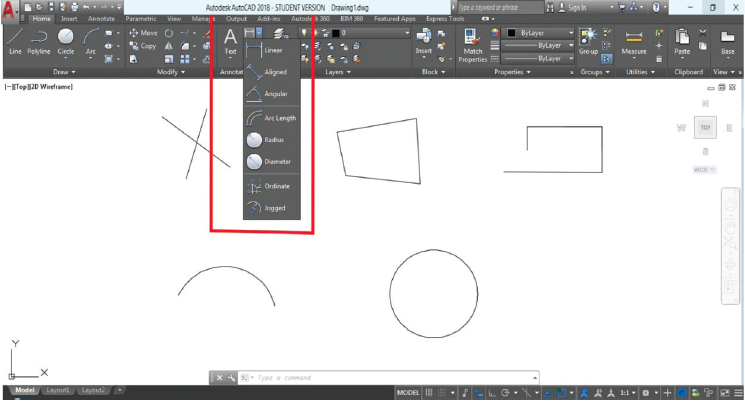Toggle MODEL space button in status bar
The image size is (745, 403).
pyautogui.click(x=408, y=393)
